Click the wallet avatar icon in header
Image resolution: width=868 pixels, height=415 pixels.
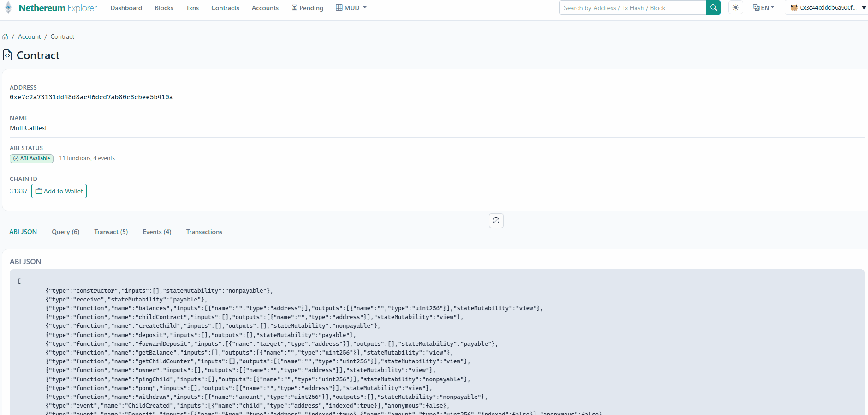pyautogui.click(x=794, y=8)
